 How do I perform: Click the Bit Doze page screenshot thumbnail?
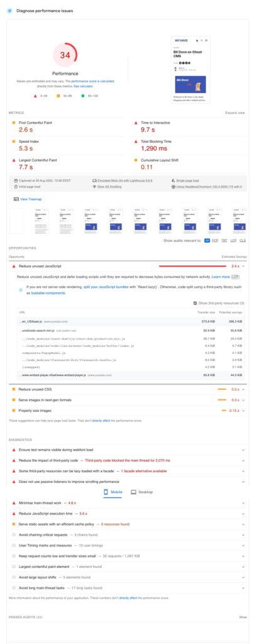190,69
